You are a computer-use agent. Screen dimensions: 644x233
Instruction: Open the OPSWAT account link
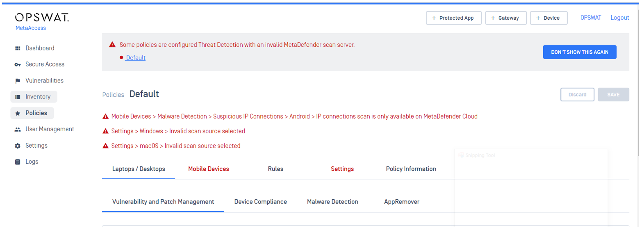591,18
